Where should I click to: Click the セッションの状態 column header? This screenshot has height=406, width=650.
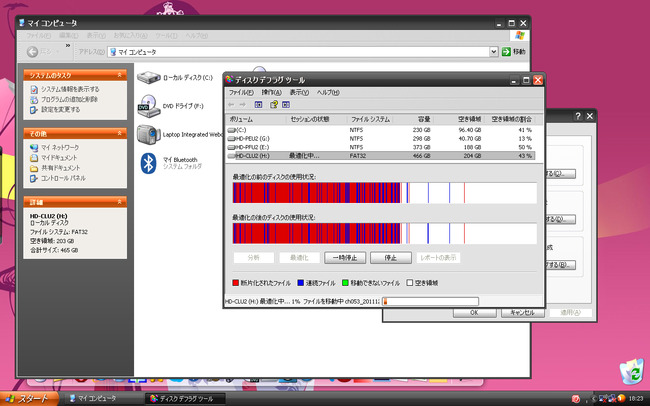point(316,119)
